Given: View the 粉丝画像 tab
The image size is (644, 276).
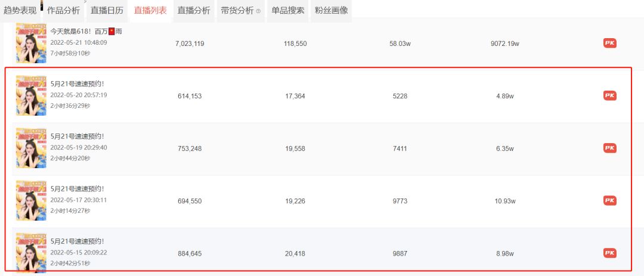Looking at the screenshot, I should [331, 10].
